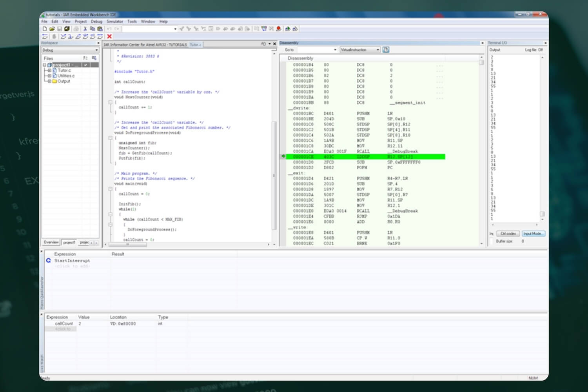Click the Debug without Downloading icon
This screenshot has width=588, height=392.
tap(295, 29)
